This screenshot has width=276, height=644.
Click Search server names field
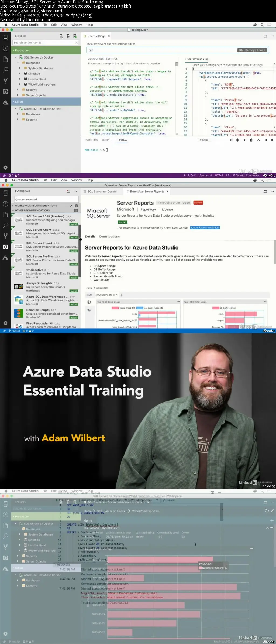46,43
